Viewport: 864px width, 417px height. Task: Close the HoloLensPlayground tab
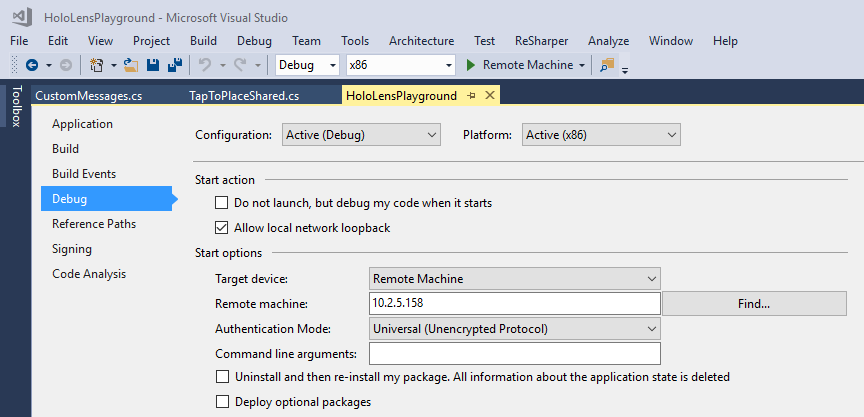489,96
